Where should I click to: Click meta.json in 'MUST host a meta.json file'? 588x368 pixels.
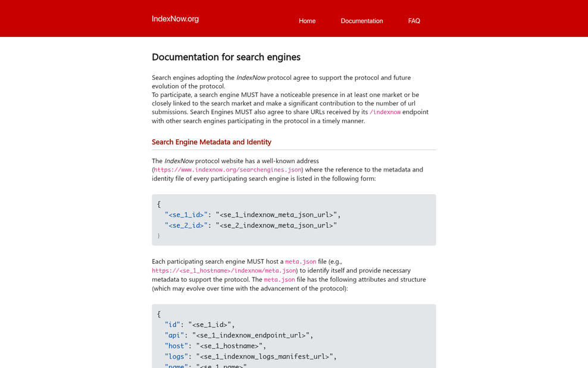(x=301, y=261)
